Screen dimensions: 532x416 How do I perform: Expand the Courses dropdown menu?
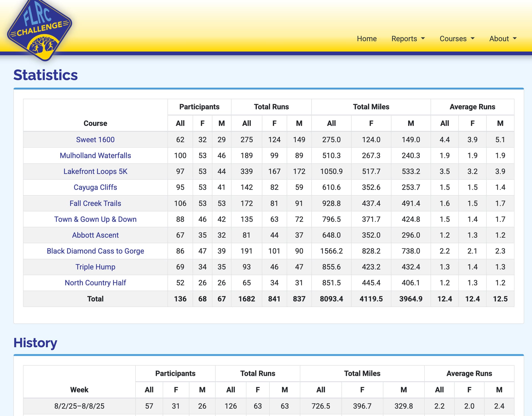tap(457, 39)
